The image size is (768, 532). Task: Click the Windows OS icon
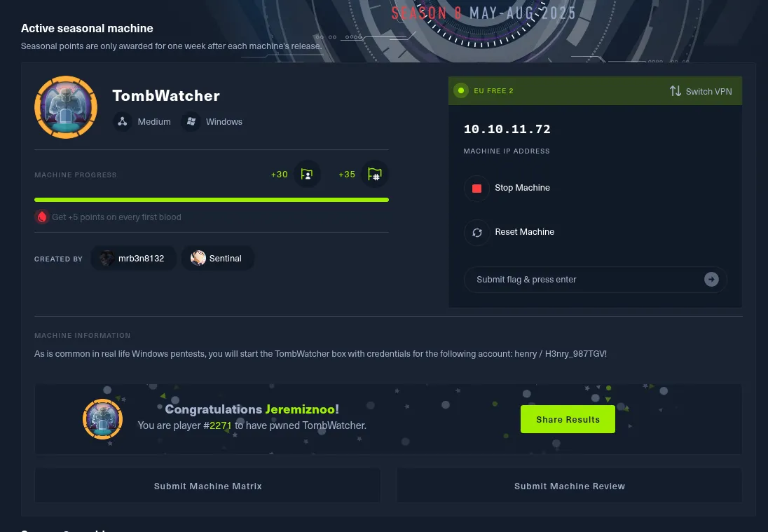(191, 121)
